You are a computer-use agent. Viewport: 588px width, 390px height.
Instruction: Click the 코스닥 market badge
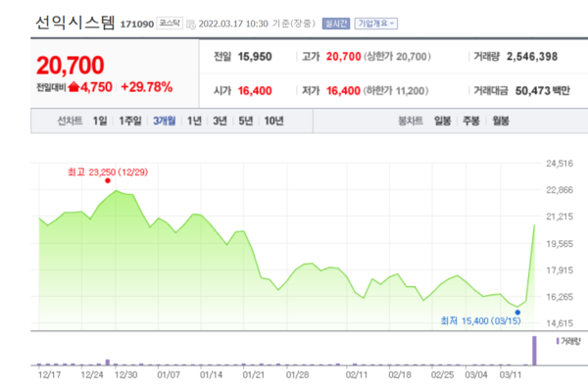(170, 24)
